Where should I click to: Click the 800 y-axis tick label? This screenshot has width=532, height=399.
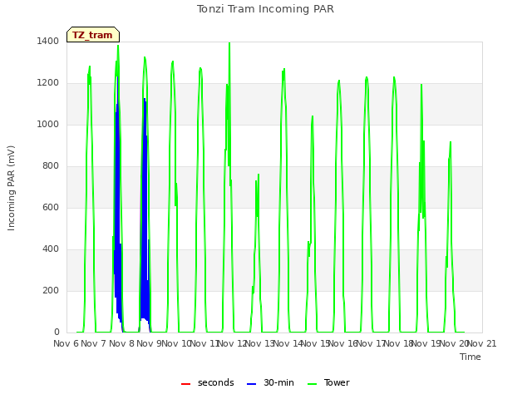51,165
